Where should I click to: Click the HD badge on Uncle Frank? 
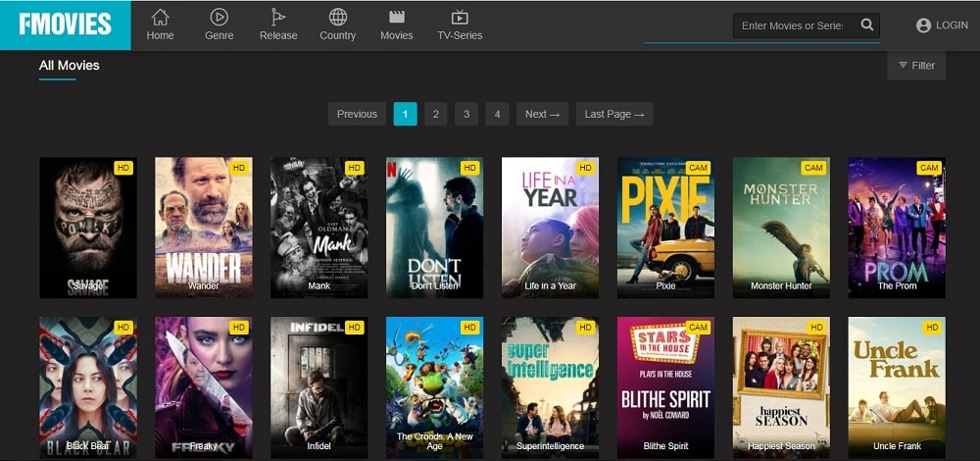[x=932, y=328]
